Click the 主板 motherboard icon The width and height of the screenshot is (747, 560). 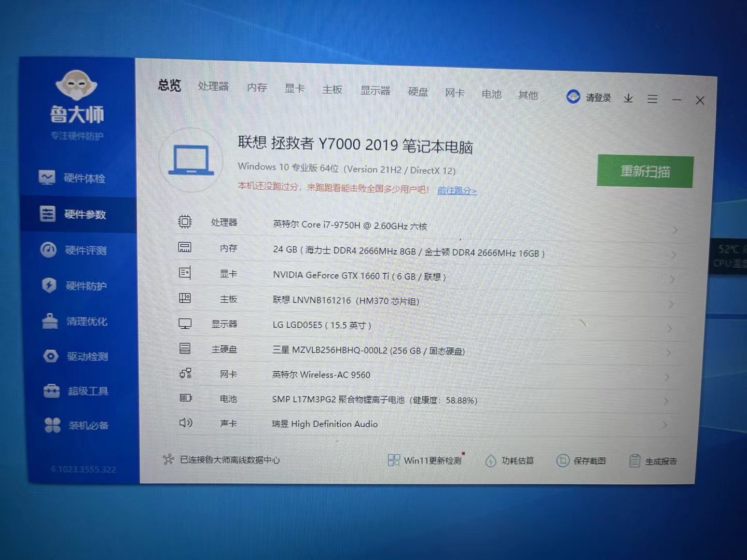[x=185, y=298]
